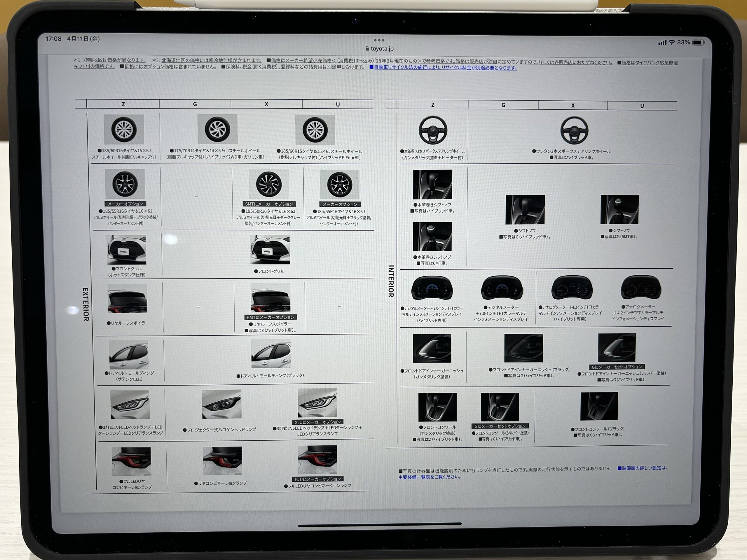Tap the hybrid-only 7.0-inch digital meter image
The width and height of the screenshot is (747, 560).
432,288
